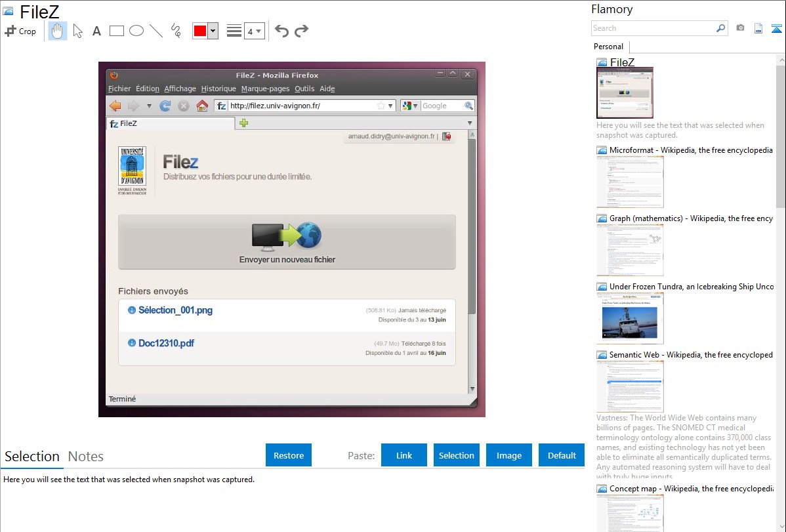786x532 pixels.
Task: Click Envoyer un nouveau fichier button
Action: (287, 242)
